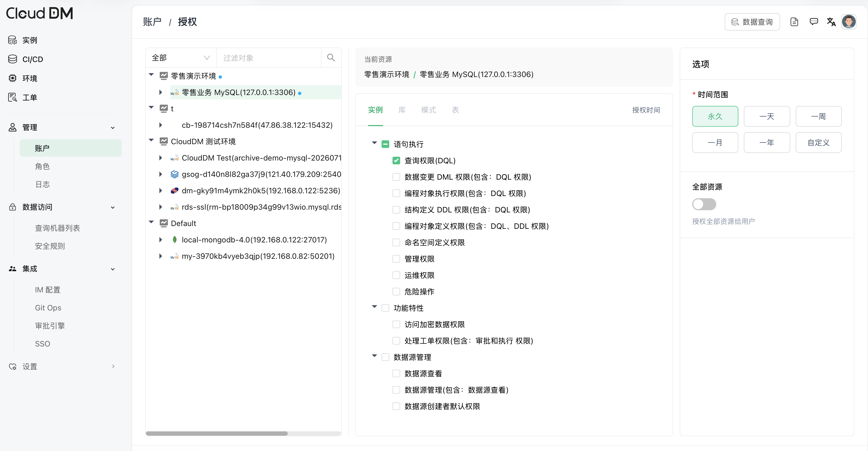Check 管理权限 checkbox
Viewport: 868px width, 451px height.
click(x=396, y=259)
